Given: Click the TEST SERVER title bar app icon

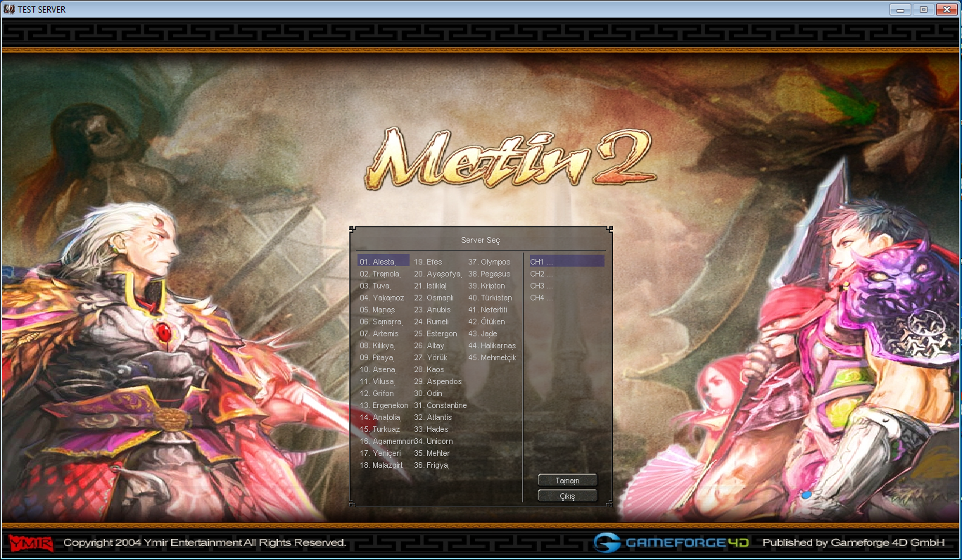Looking at the screenshot, I should click(x=9, y=9).
